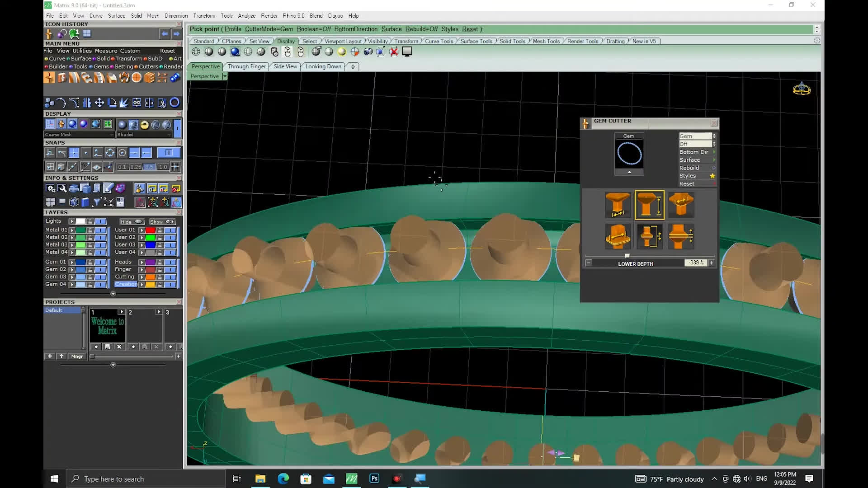The image size is (868, 488).
Task: Open the Coarse Mesh dropdown
Action: 79,135
